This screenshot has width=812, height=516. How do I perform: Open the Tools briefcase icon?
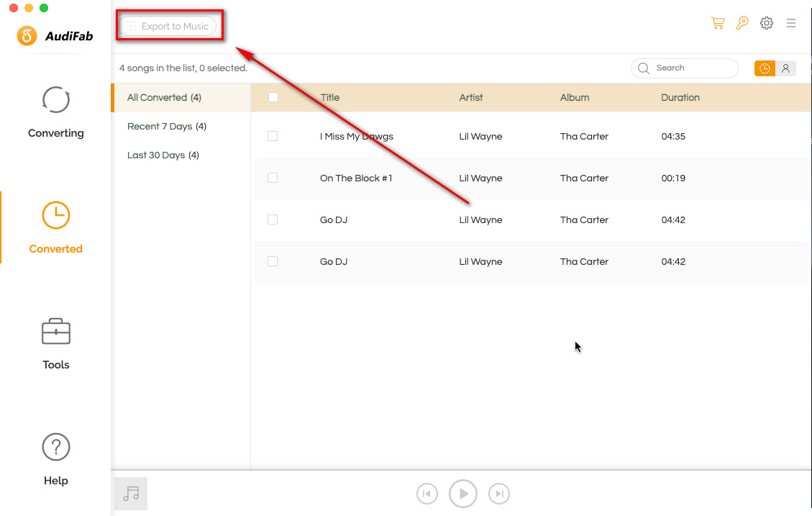click(56, 332)
